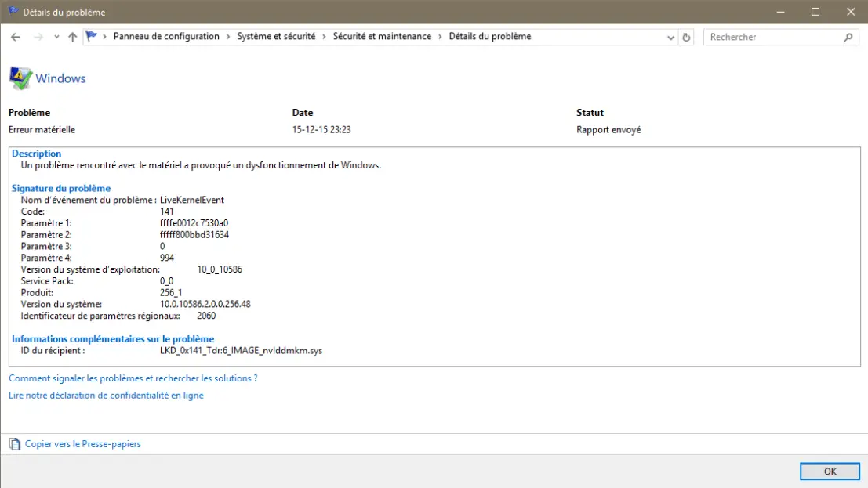Select regional identifier value 2060
This screenshot has height=488, width=868.
(206, 316)
